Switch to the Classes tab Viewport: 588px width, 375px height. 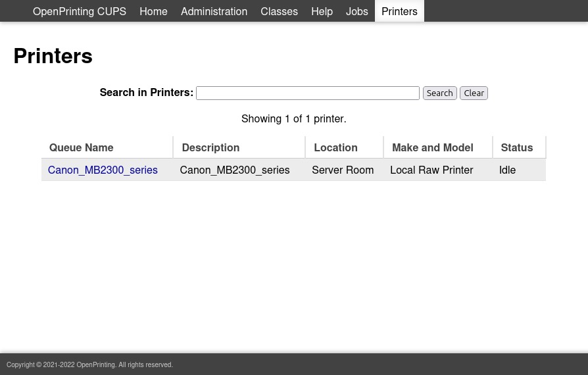coord(279,11)
